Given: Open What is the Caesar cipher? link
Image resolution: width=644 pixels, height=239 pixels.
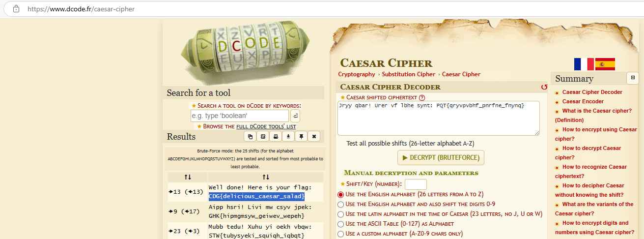Looking at the screenshot, I should pos(593,115).
